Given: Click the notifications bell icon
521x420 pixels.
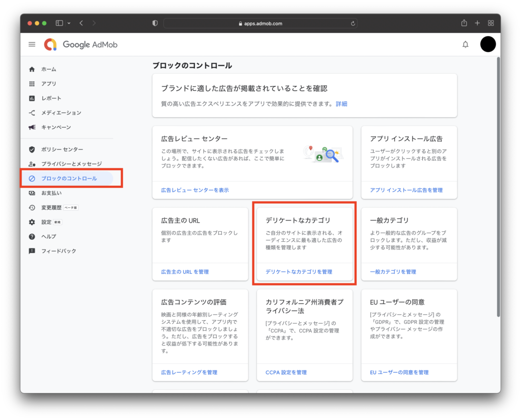Looking at the screenshot, I should click(x=465, y=45).
